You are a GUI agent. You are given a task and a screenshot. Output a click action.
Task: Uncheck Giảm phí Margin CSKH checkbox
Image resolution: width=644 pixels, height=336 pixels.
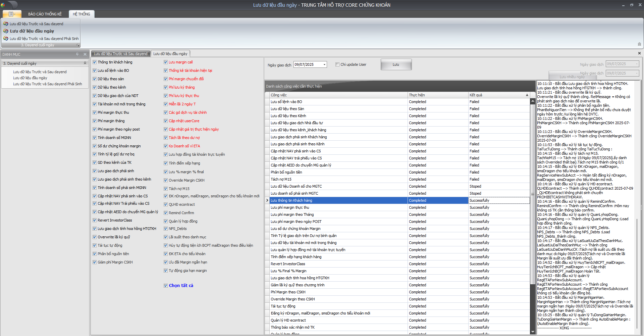(x=95, y=262)
